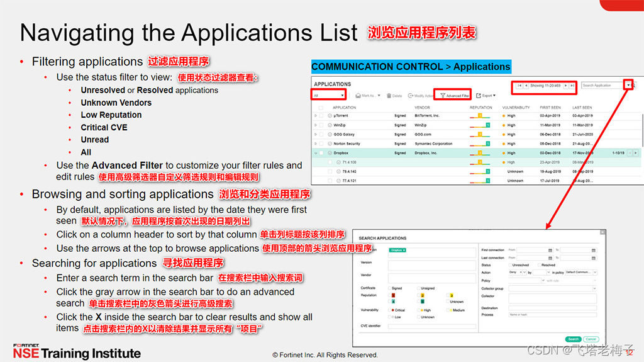Click the search magnifier icon
644x362 pixels.
pyautogui.click(x=634, y=86)
